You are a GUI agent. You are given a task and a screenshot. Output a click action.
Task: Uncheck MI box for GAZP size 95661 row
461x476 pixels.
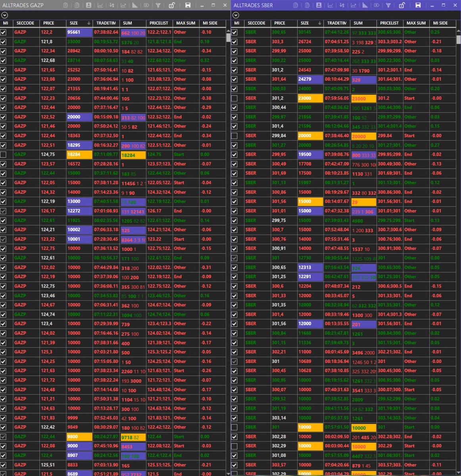coord(3,32)
